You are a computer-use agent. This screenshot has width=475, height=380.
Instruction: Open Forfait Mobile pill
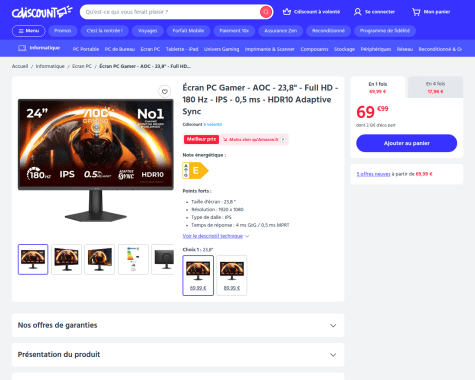tap(188, 31)
